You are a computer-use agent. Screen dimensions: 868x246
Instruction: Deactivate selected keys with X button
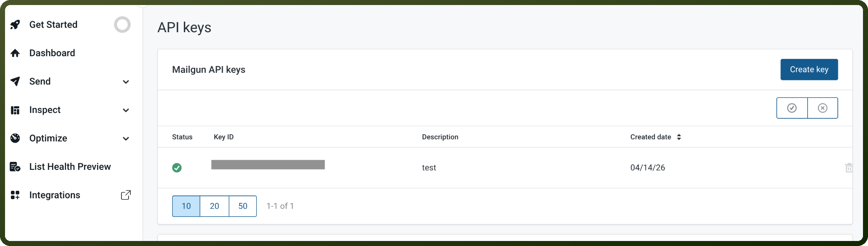click(x=823, y=108)
